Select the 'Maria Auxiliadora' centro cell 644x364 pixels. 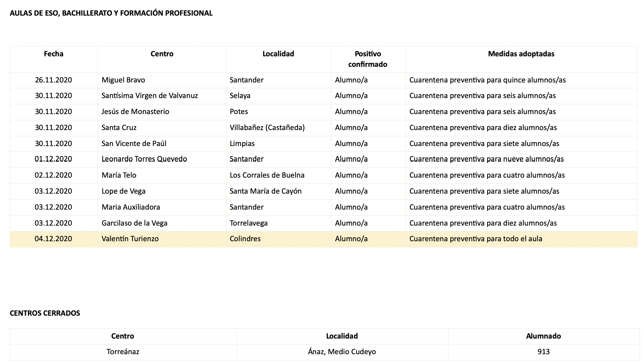click(131, 207)
